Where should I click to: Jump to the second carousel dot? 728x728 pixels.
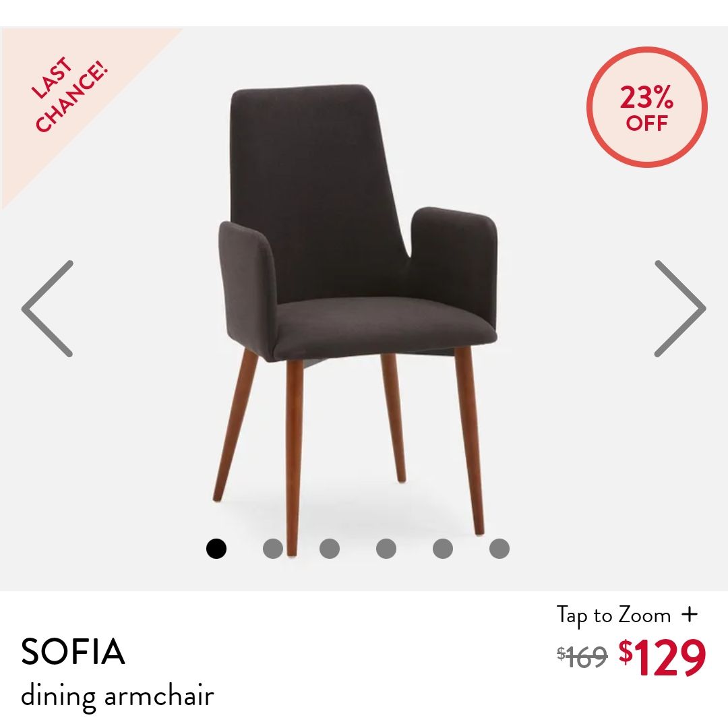tap(273, 549)
